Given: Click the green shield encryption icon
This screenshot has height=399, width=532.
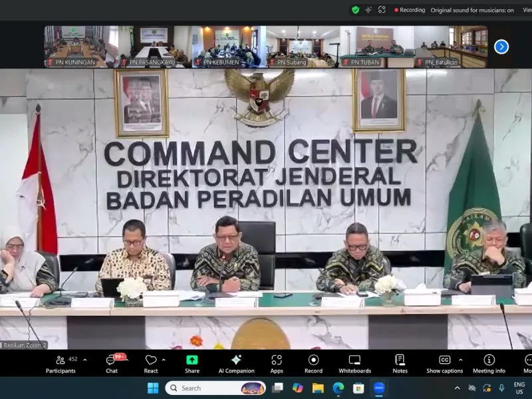Looking at the screenshot, I should [356, 10].
